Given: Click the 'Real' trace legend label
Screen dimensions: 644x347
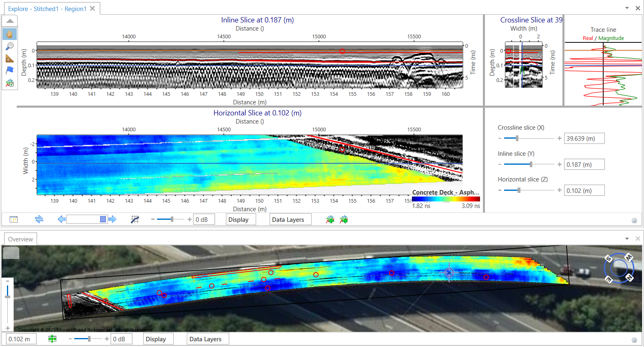Looking at the screenshot, I should tap(588, 38).
